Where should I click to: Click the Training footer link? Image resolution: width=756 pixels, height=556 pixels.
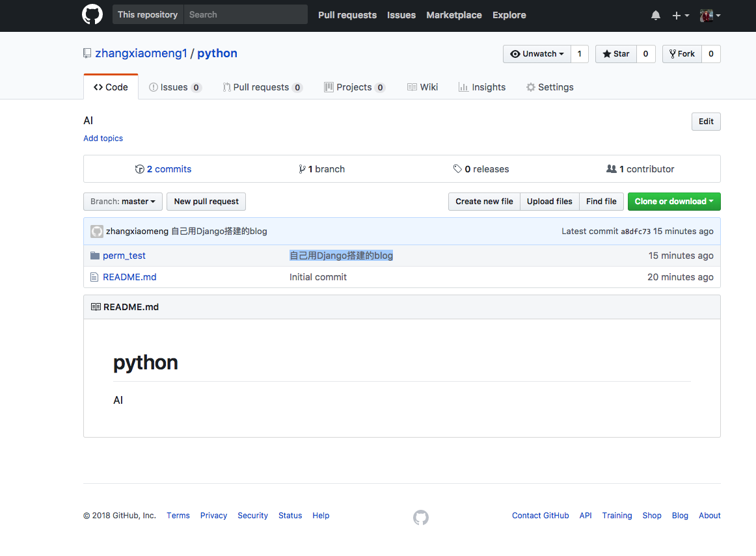617,516
